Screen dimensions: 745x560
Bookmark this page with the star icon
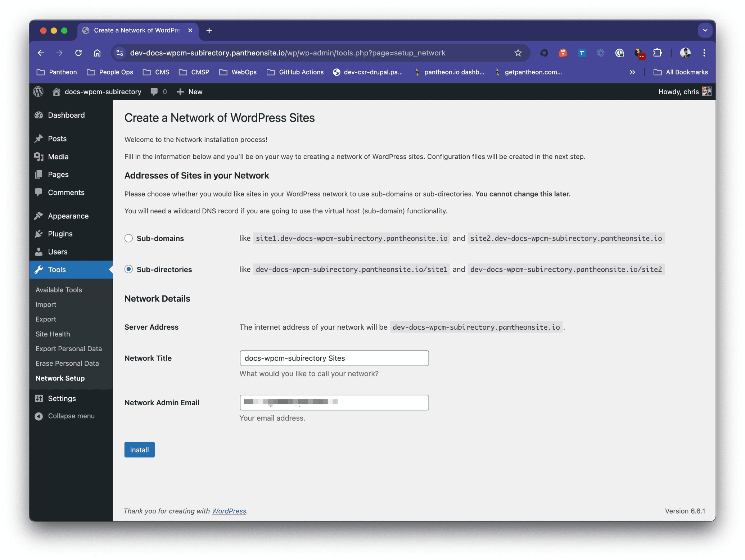pos(518,53)
